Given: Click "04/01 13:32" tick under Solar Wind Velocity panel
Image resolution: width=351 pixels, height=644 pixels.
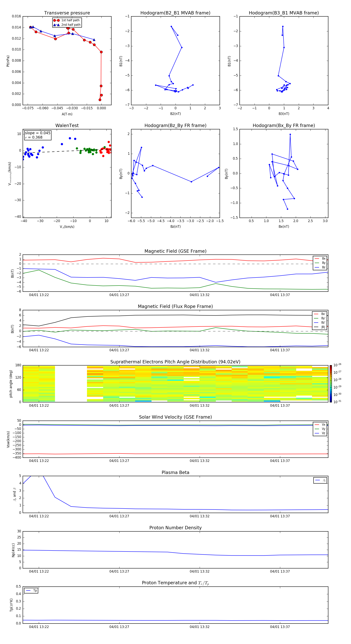Looking at the screenshot, I should pos(200,461).
